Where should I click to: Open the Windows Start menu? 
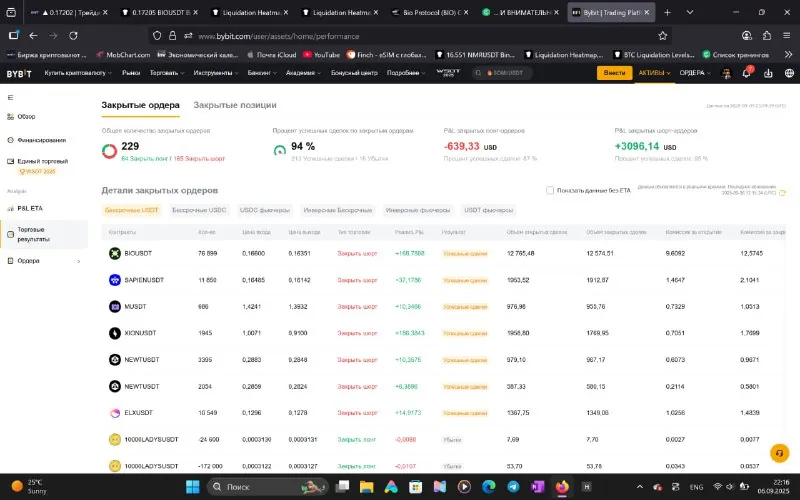193,487
